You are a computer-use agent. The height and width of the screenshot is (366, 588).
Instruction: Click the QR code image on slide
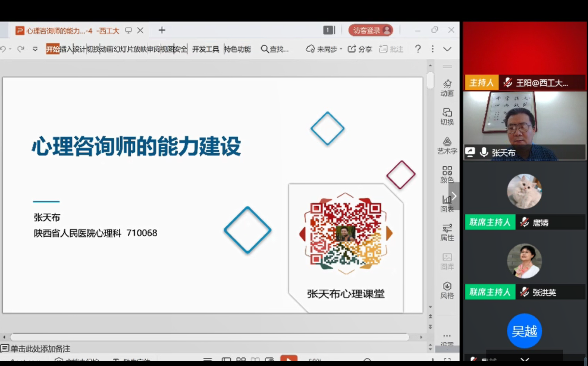click(x=345, y=234)
